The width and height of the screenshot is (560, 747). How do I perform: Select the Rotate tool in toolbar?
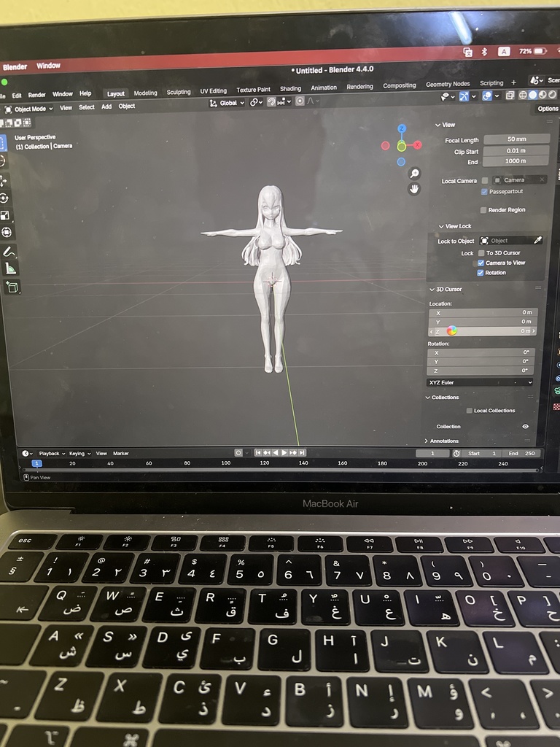[4, 198]
